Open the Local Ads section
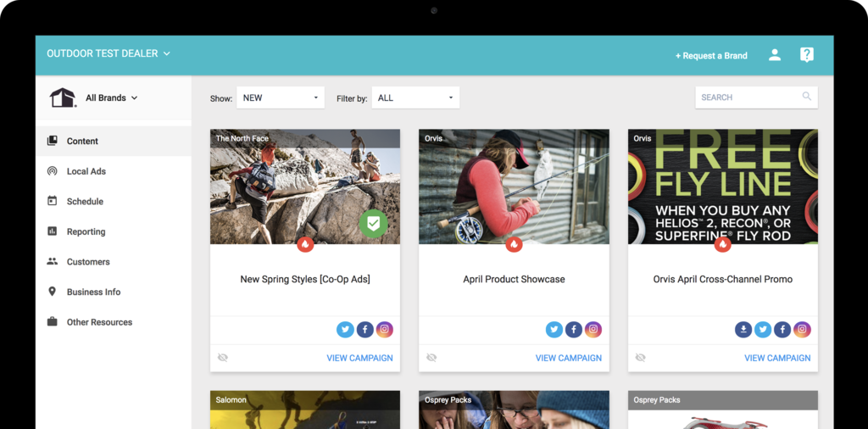Viewport: 868px width, 429px height. click(114, 171)
